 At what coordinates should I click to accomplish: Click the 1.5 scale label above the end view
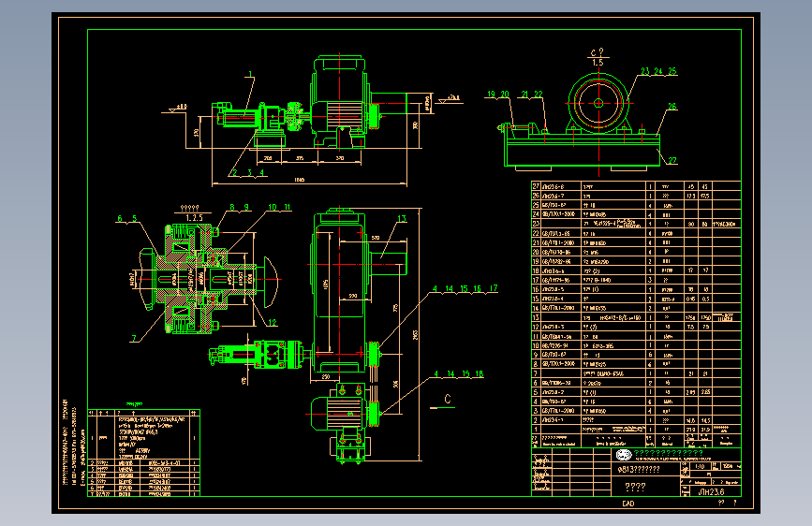[598, 62]
